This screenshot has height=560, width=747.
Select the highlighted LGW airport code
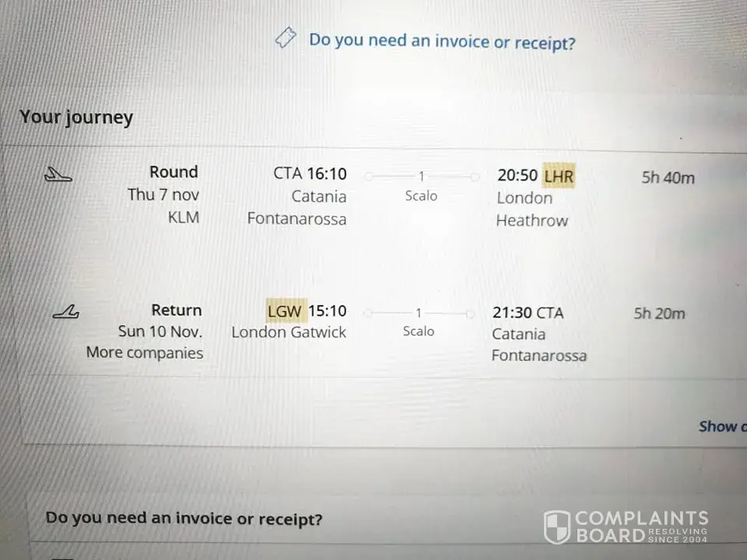pyautogui.click(x=285, y=310)
